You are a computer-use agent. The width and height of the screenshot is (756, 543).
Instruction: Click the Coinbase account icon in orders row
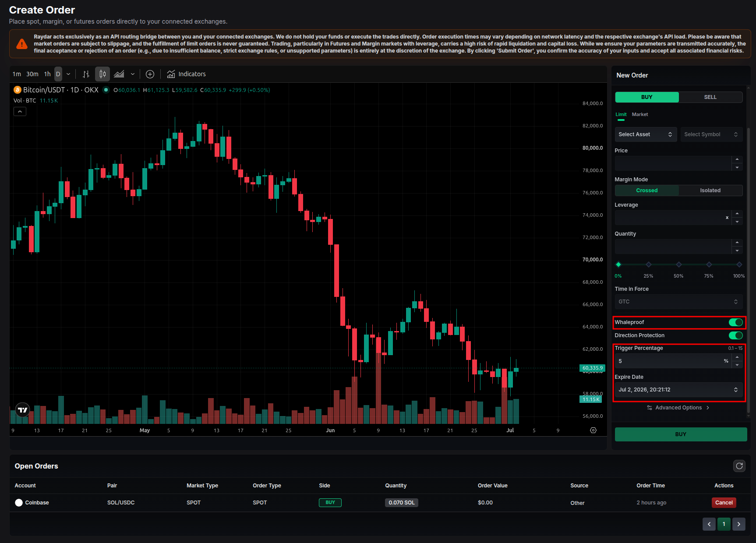[x=19, y=503]
